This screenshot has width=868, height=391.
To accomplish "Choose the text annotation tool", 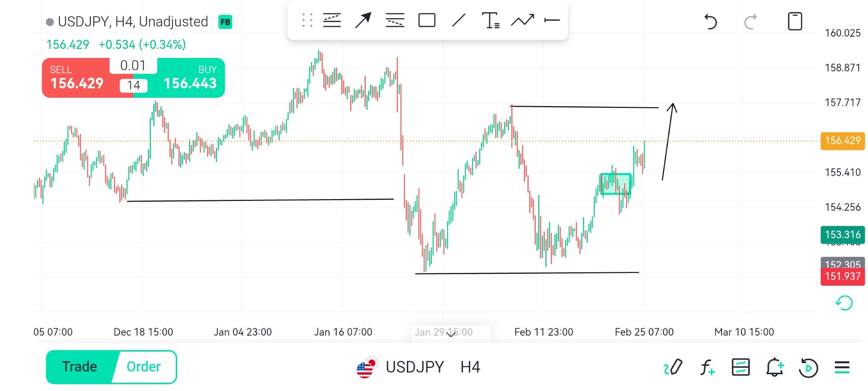I will pos(491,21).
